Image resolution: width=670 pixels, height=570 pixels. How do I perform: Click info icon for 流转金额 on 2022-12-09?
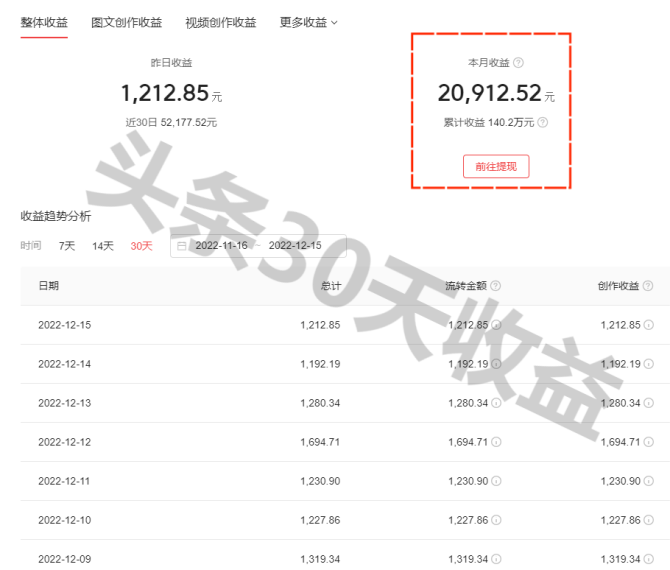pyautogui.click(x=496, y=559)
